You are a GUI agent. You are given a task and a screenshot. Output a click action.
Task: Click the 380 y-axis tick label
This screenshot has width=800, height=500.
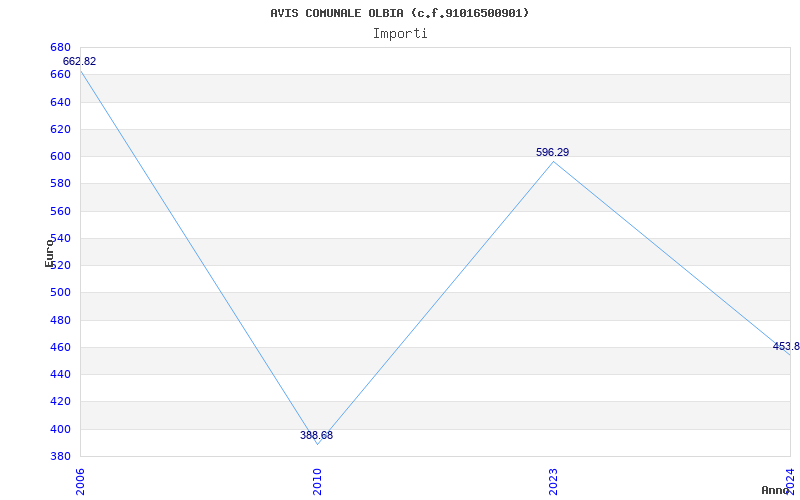pyautogui.click(x=60, y=456)
